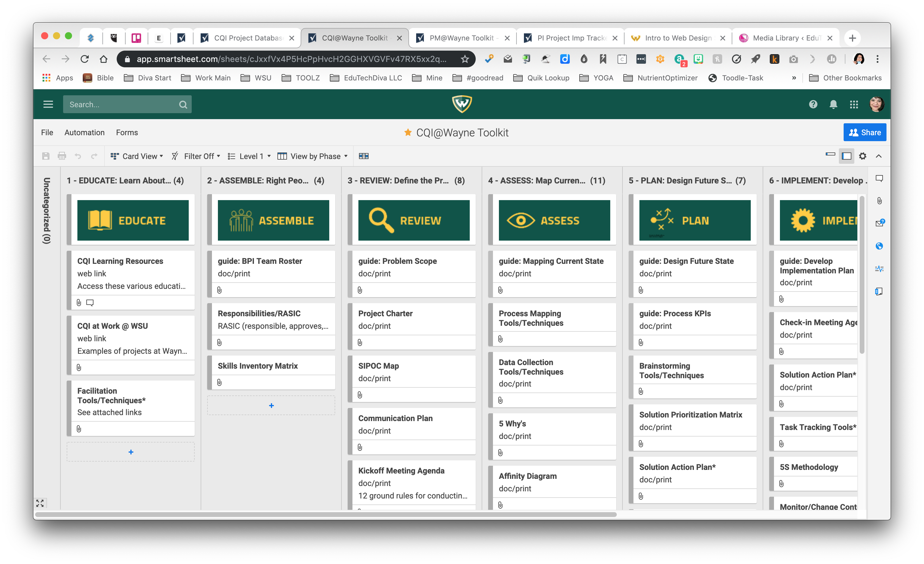The image size is (924, 564).
Task: Open card view settings gear
Action: click(862, 156)
